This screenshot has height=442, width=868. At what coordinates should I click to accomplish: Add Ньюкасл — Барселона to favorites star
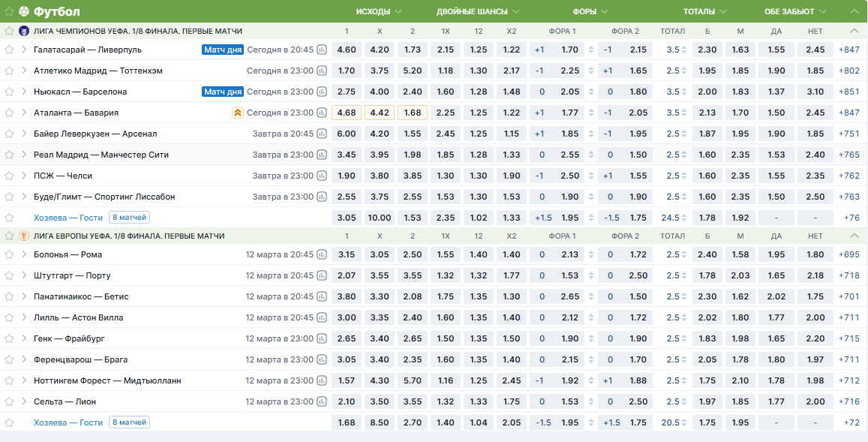(10, 92)
